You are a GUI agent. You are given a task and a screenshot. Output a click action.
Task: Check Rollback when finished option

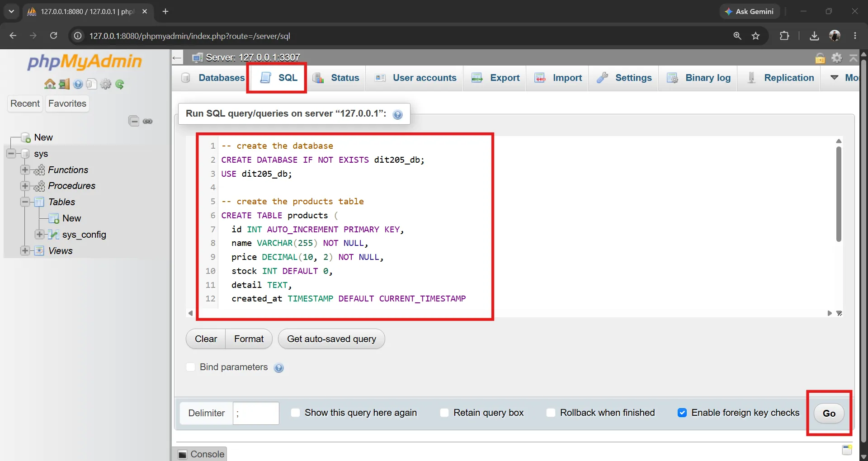pos(551,413)
